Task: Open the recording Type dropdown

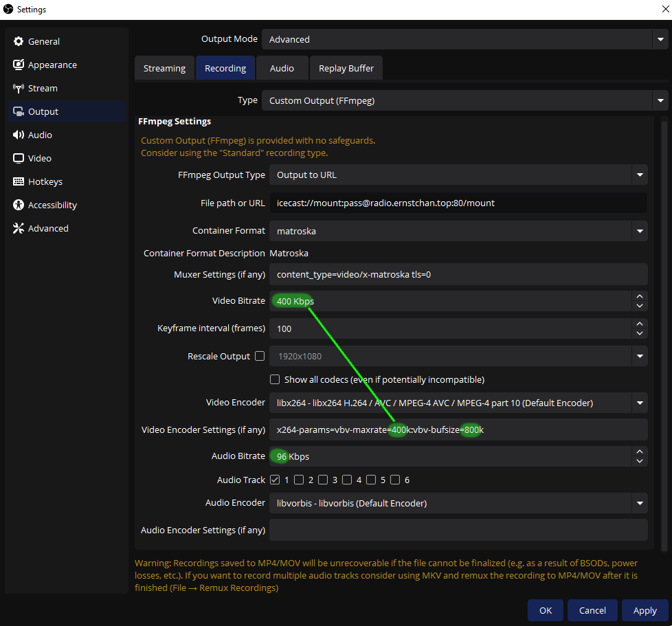Action: point(660,101)
